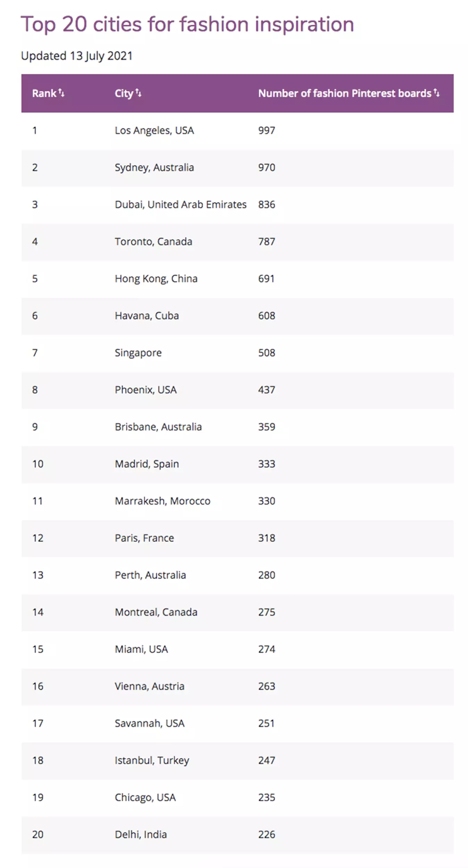
Task: Select the Delhi, India row
Action: 237,835
